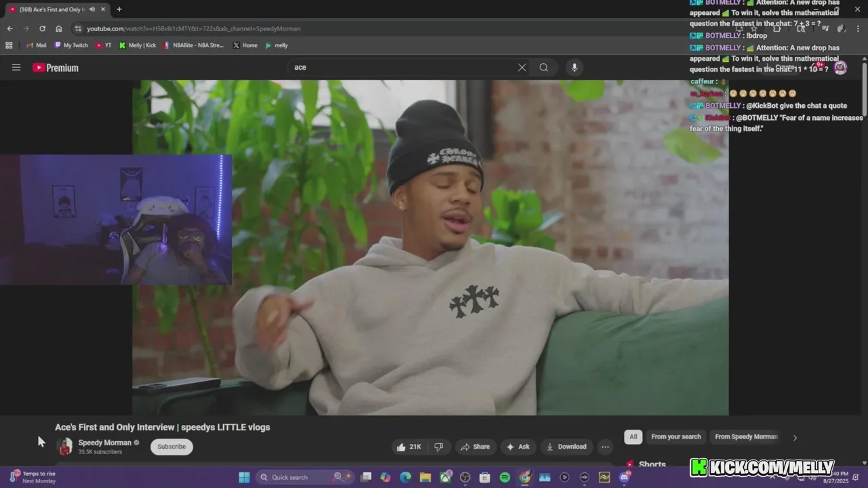868x488 pixels.
Task: Open Microsoft Edge from the taskbar
Action: pyautogui.click(x=406, y=477)
